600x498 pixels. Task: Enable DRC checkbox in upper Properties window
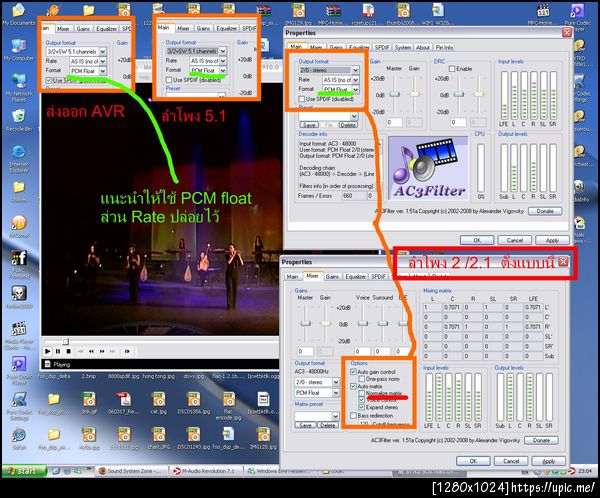pyautogui.click(x=452, y=69)
